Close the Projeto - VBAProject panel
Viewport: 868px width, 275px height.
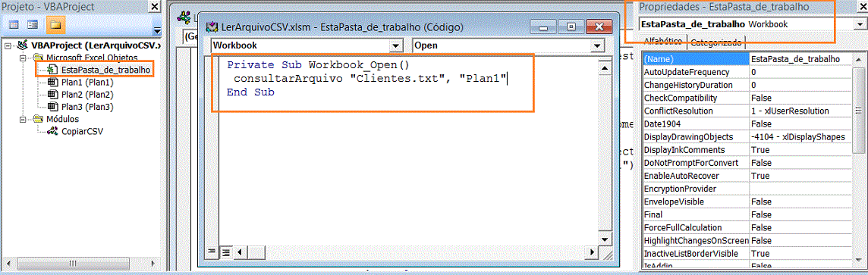click(x=155, y=7)
